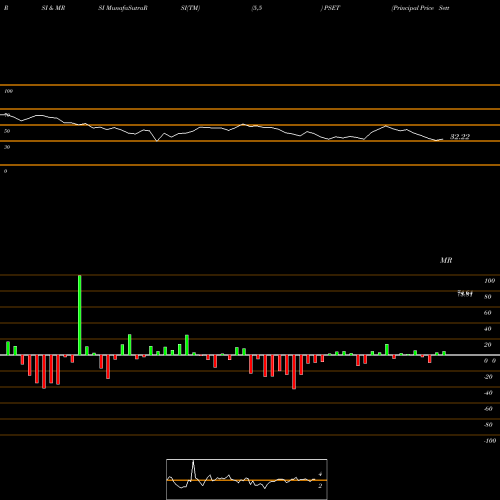Open the mini line chart thumbnail at bottom
This screenshot has height=500, width=500.
pyautogui.click(x=247, y=479)
